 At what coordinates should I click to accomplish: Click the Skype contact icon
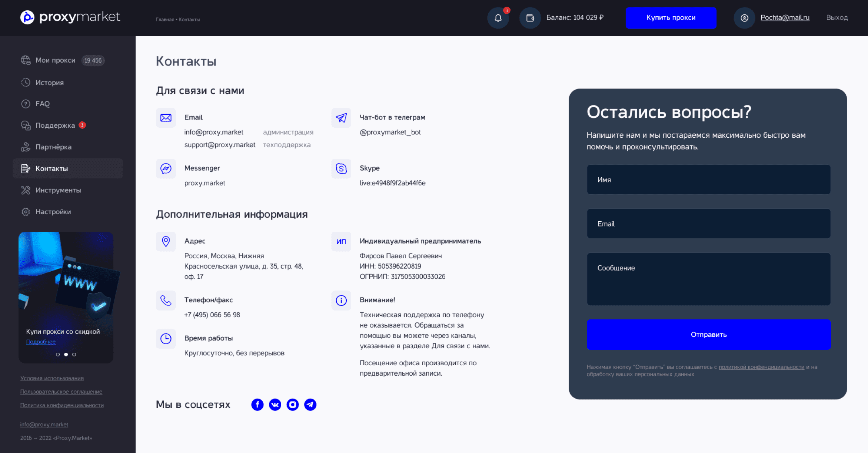[341, 169]
